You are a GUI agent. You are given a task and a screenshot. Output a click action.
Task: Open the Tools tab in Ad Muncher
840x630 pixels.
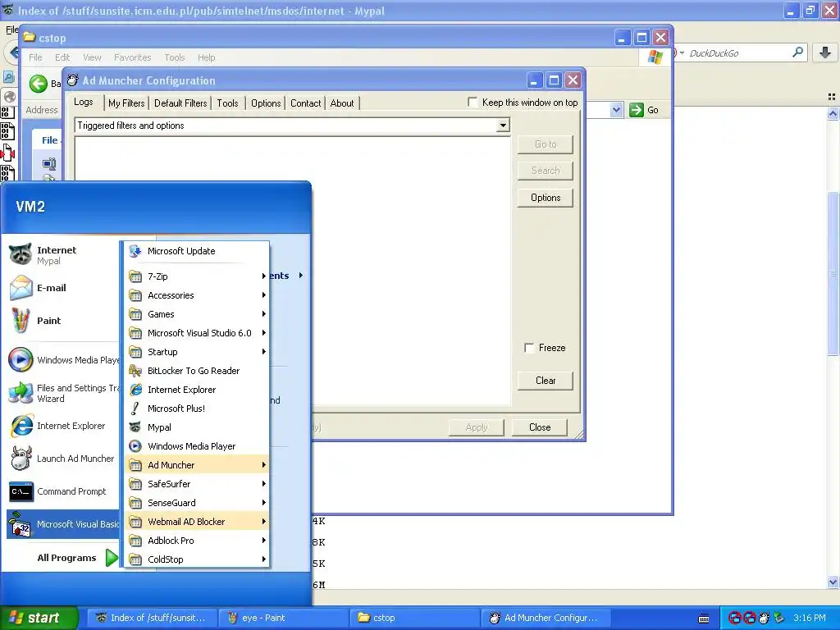(228, 103)
